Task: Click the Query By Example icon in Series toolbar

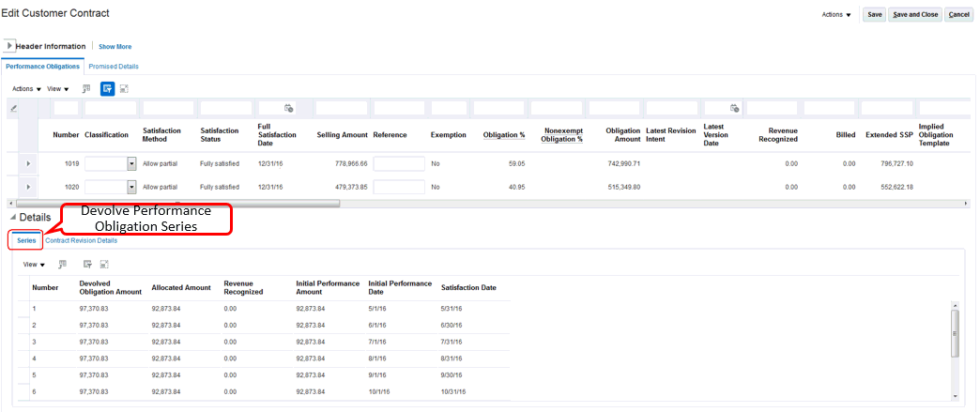Action: (x=88, y=265)
